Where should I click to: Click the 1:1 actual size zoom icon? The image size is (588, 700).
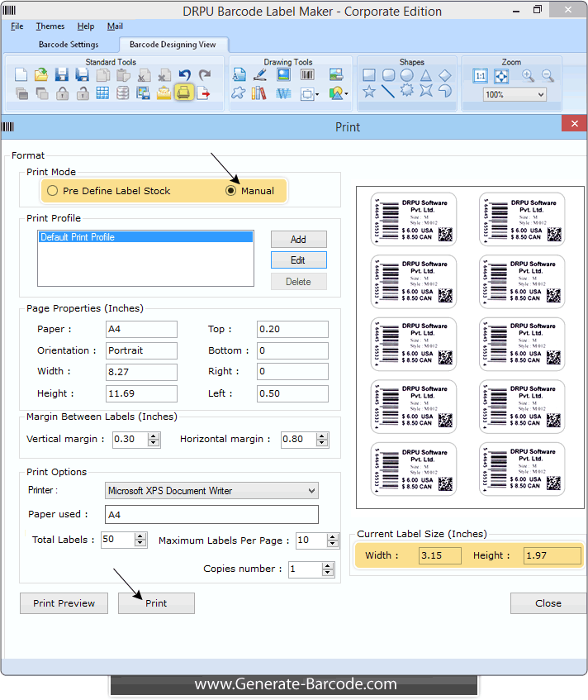point(481,75)
